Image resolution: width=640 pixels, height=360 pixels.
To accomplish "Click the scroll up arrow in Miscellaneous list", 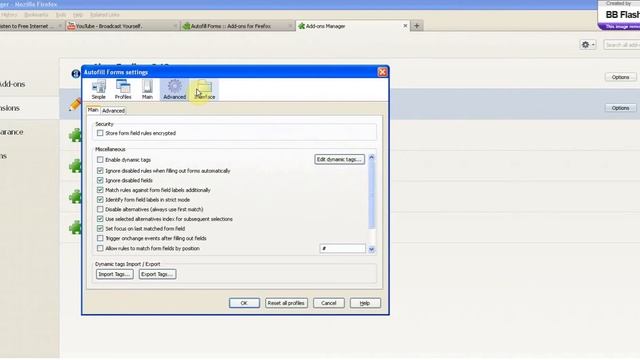I will pyautogui.click(x=371, y=158).
